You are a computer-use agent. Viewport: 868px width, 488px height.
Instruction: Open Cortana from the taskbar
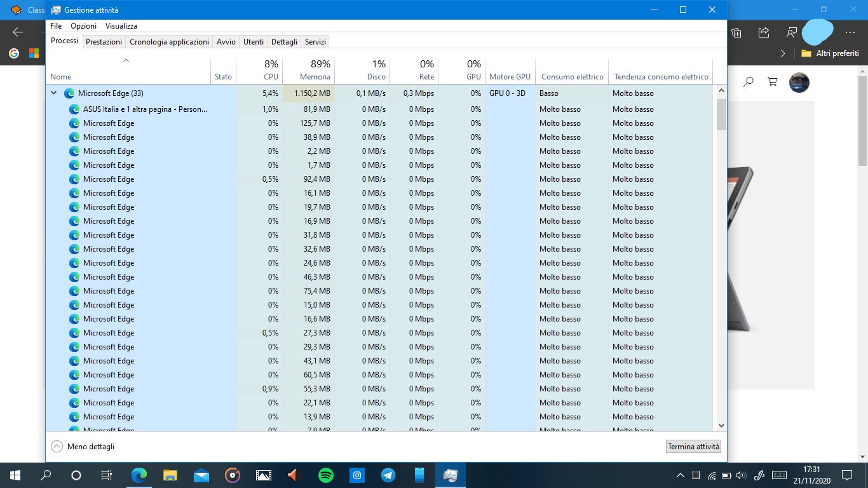tap(76, 475)
